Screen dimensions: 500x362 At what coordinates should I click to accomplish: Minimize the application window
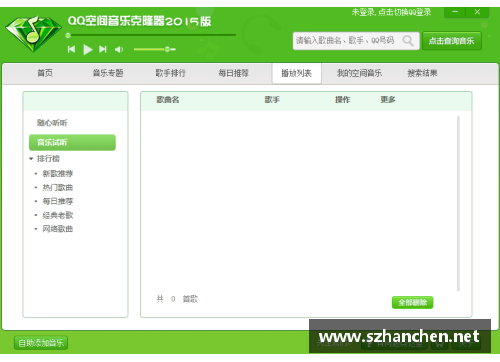(455, 12)
